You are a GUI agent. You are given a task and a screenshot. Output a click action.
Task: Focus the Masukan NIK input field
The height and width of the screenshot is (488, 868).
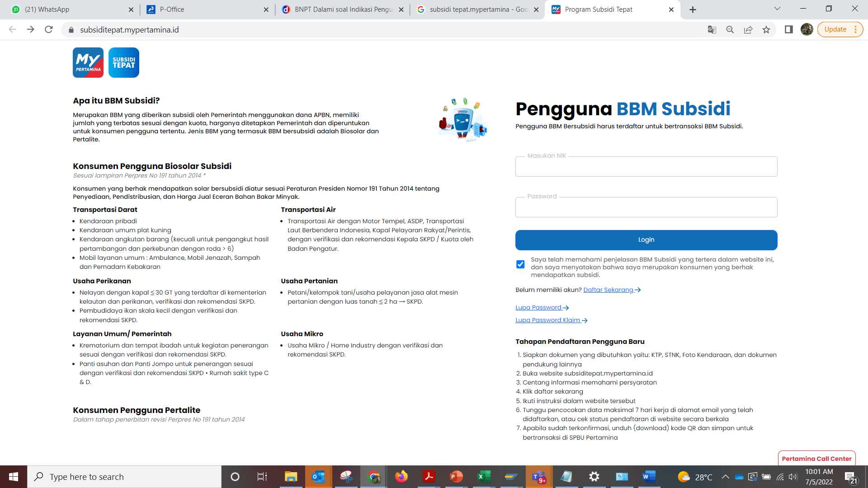click(646, 167)
